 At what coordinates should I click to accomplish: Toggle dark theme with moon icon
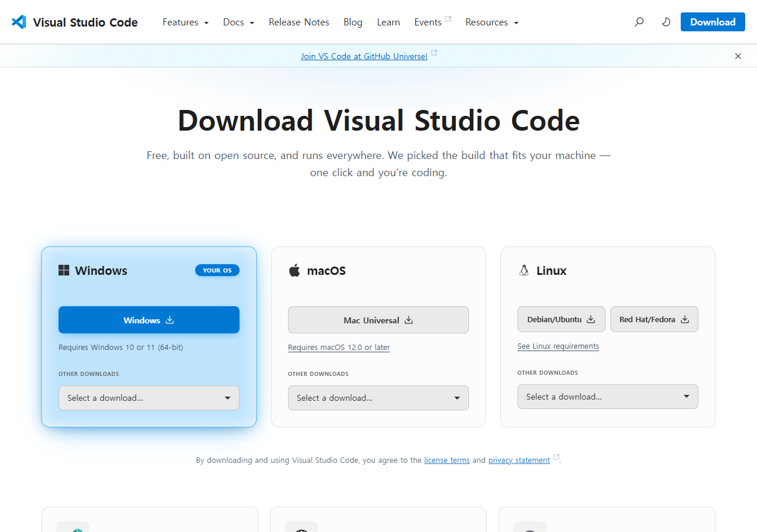click(666, 22)
